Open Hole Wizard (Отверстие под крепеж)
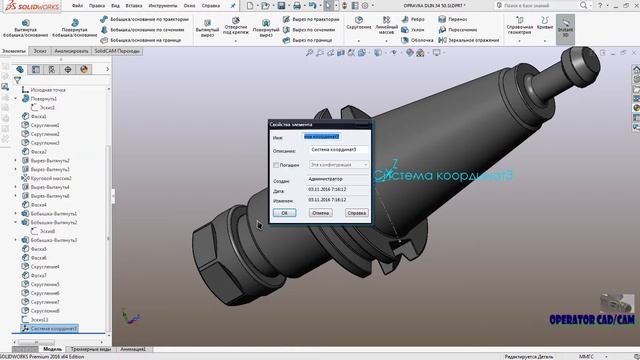The height and width of the screenshot is (360, 640). 236,26
